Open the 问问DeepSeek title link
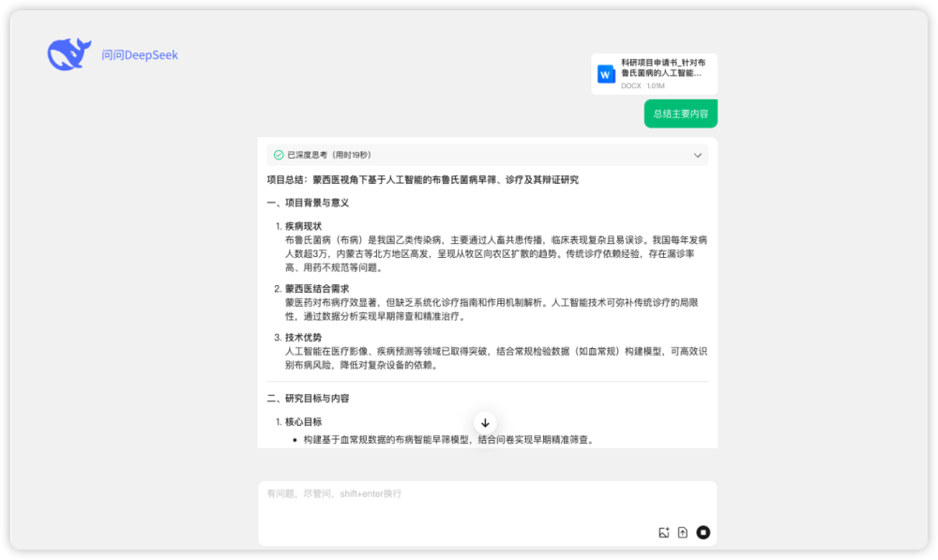 (140, 55)
